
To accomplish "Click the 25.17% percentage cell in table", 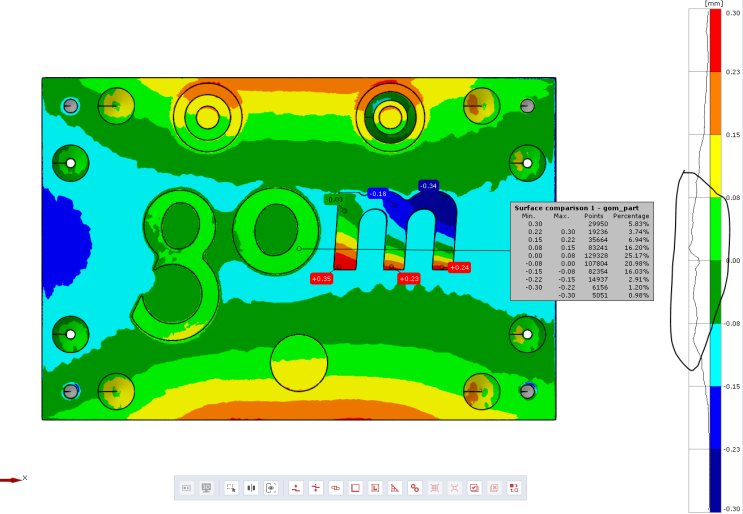I will pyautogui.click(x=636, y=256).
